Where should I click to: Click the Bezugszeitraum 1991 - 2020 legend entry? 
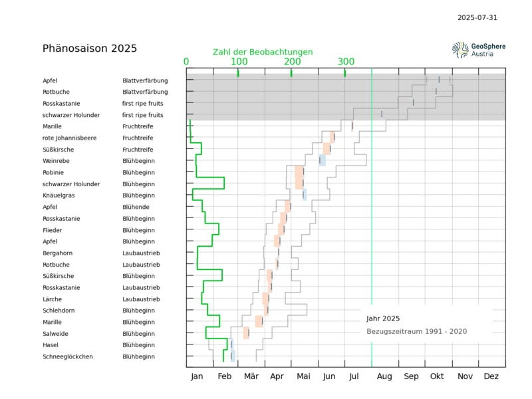(417, 331)
